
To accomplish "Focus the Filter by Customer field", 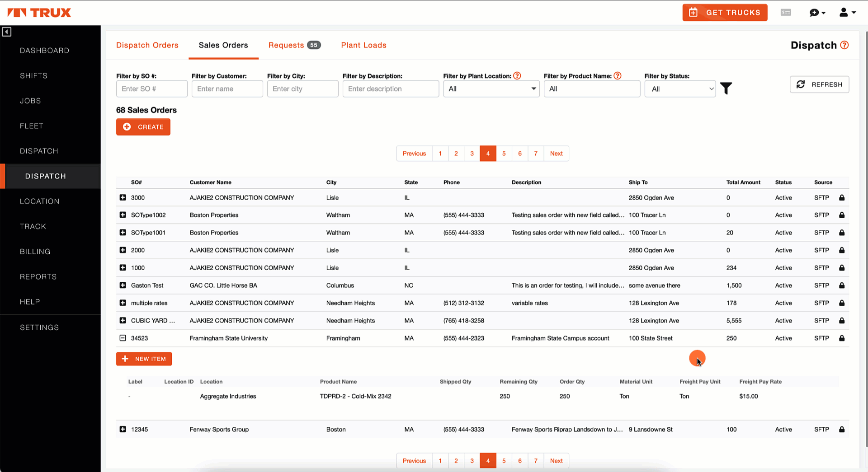I will pyautogui.click(x=227, y=89).
